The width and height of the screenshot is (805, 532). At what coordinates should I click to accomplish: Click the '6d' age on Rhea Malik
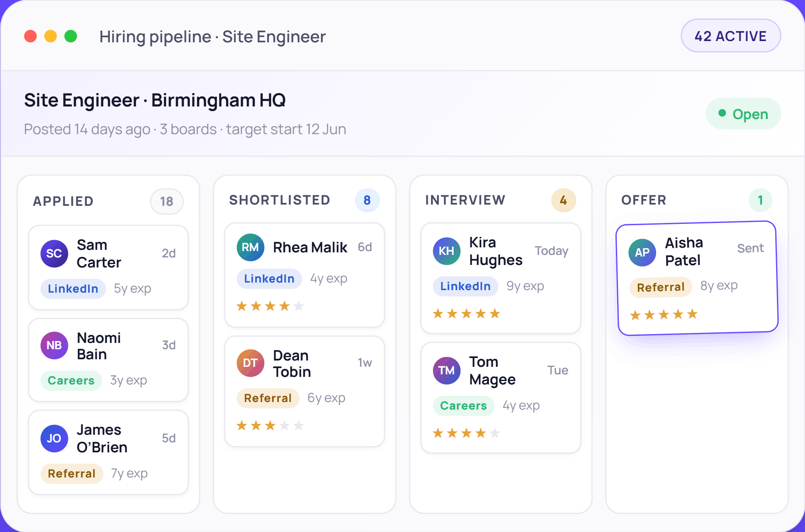(x=365, y=247)
